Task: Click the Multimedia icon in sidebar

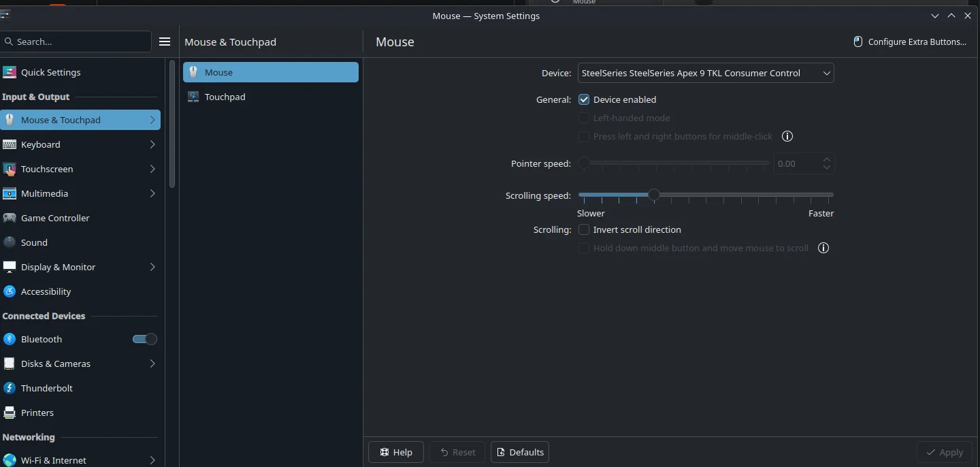Action: (x=10, y=193)
